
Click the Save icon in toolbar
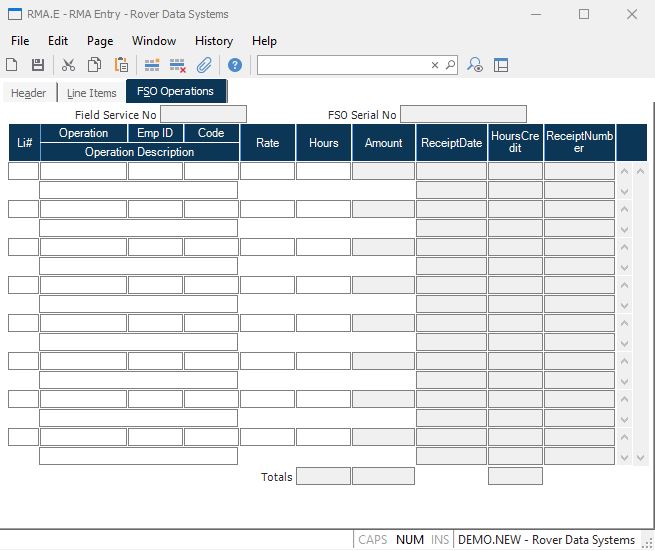[38, 65]
